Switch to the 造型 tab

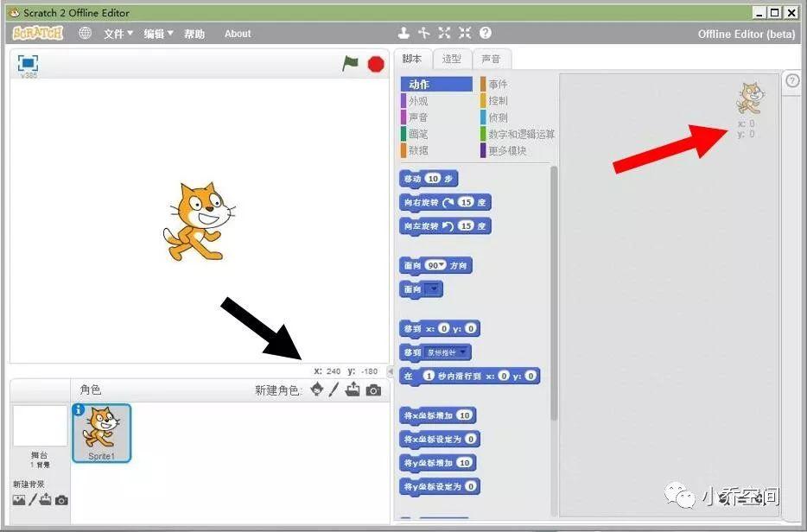tap(451, 60)
